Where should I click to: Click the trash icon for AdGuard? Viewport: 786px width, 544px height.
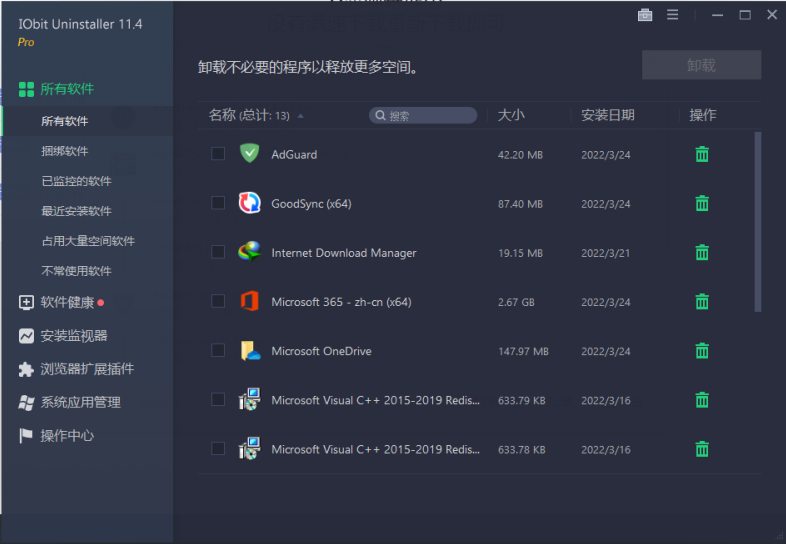(x=702, y=154)
